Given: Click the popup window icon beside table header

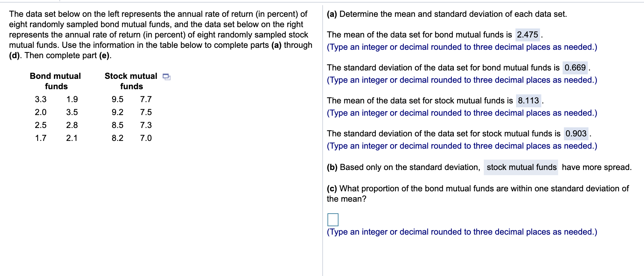Looking at the screenshot, I should [167, 76].
